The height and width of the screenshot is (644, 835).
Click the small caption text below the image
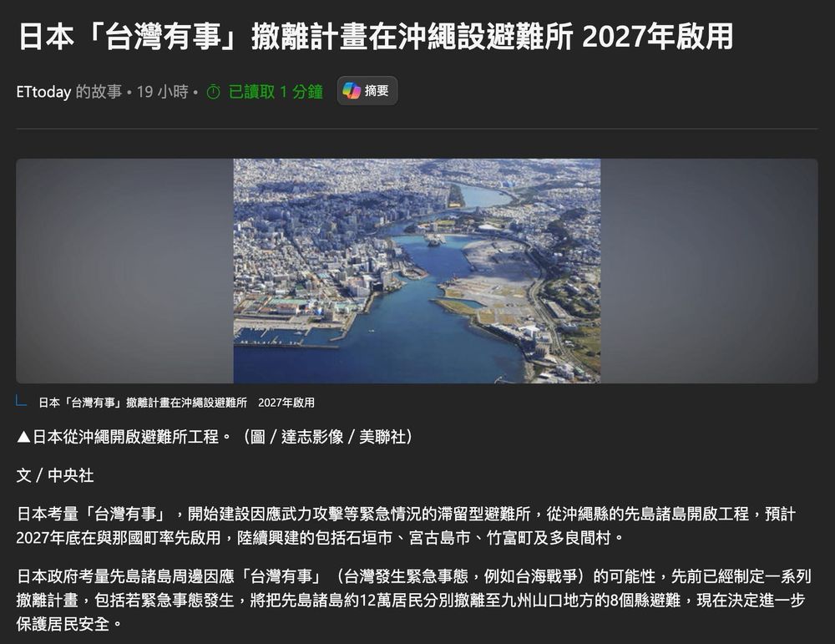click(176, 403)
